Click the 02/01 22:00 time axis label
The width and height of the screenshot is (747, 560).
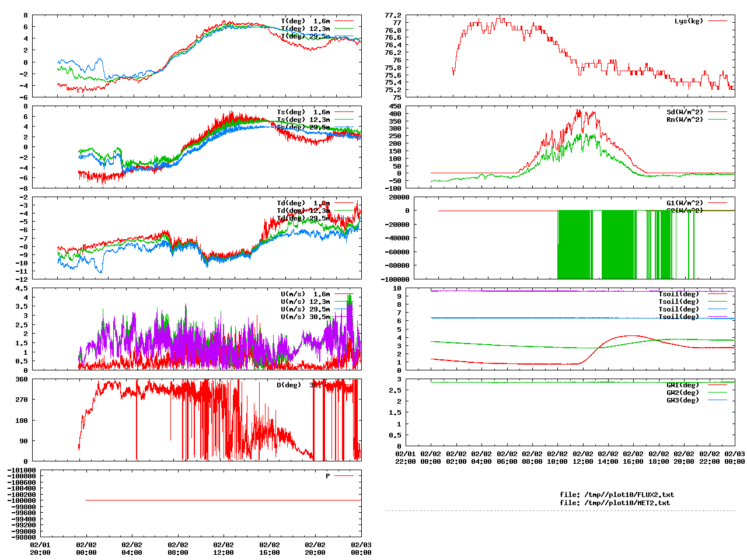click(x=406, y=457)
